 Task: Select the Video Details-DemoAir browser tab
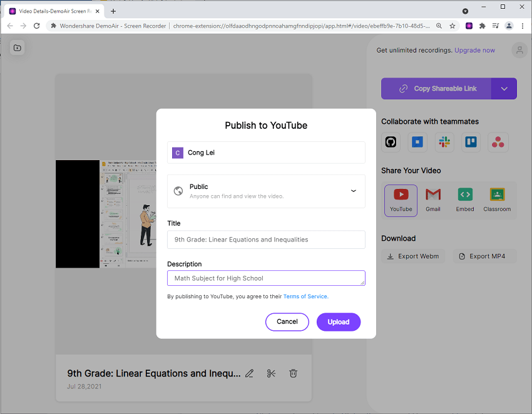tap(54, 11)
